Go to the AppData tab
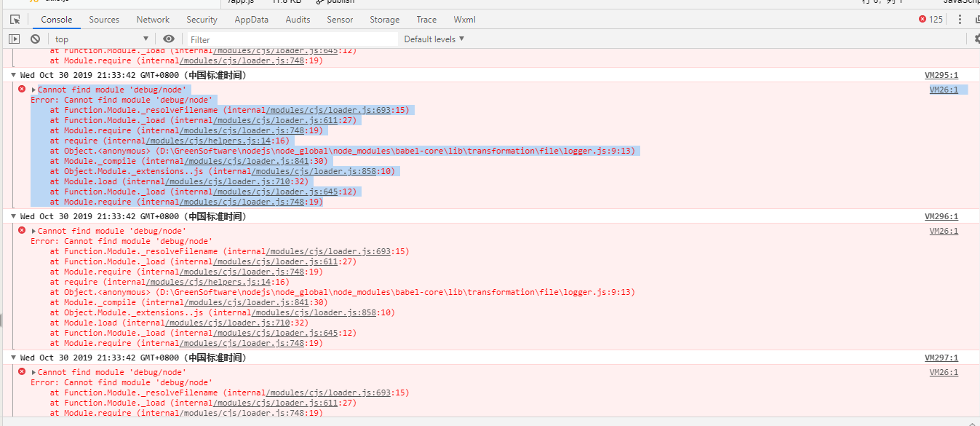The width and height of the screenshot is (980, 426). pyautogui.click(x=251, y=20)
